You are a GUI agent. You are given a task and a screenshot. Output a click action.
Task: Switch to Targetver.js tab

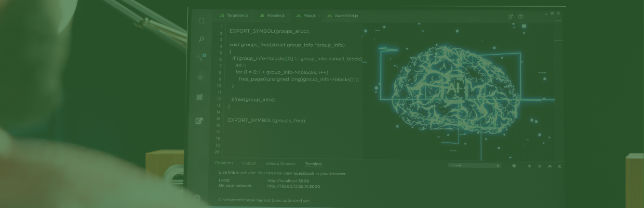tap(234, 16)
